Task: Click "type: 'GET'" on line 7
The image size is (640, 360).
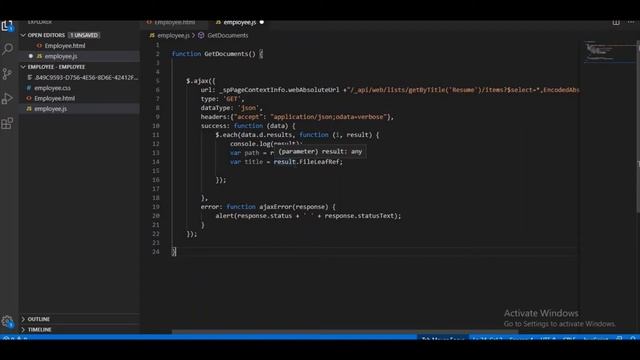Action: (x=222, y=99)
